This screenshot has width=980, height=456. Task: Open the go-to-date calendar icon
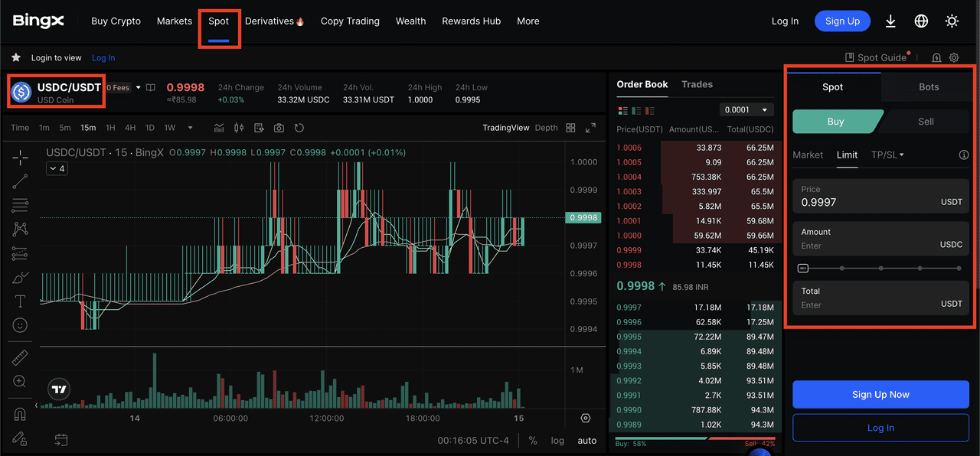pos(61,440)
